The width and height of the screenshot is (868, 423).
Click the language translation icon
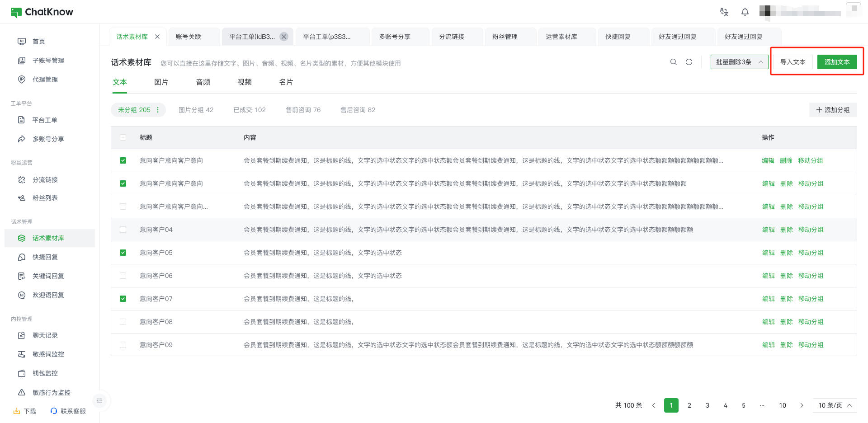tap(724, 12)
